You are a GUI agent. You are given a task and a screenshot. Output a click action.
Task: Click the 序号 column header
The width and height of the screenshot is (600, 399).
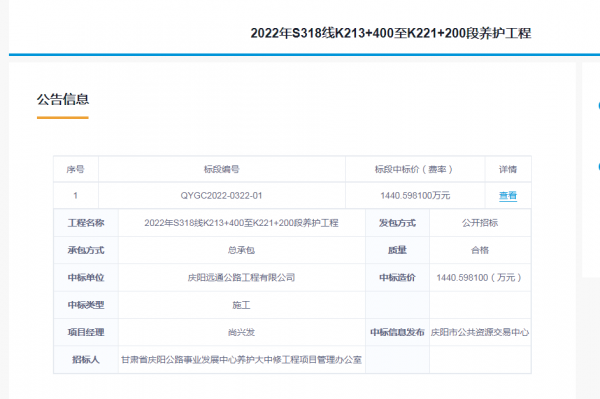(x=75, y=169)
